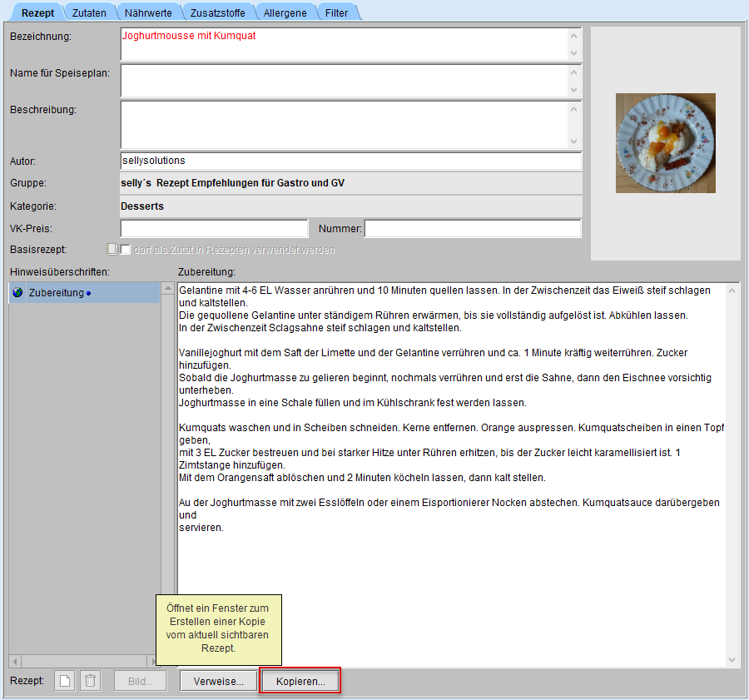Click the delete recipe trash icon

[x=91, y=681]
